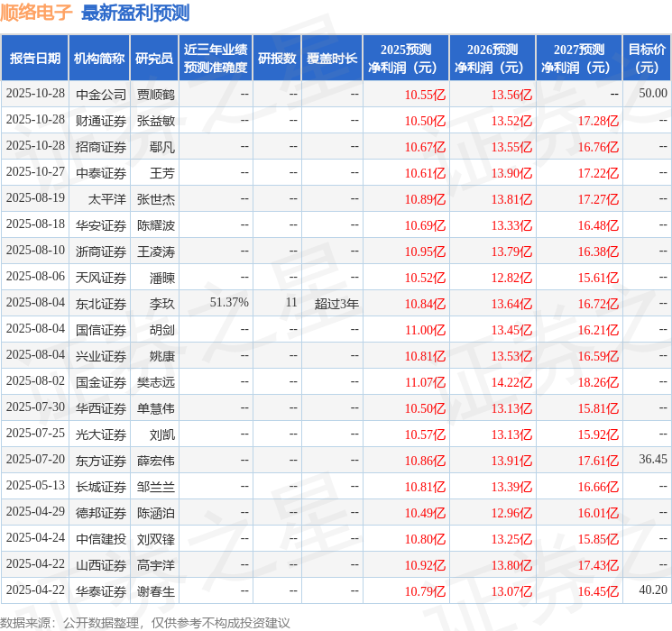Select the 财通证券 institution cell
The width and height of the screenshot is (672, 631).
point(101,121)
